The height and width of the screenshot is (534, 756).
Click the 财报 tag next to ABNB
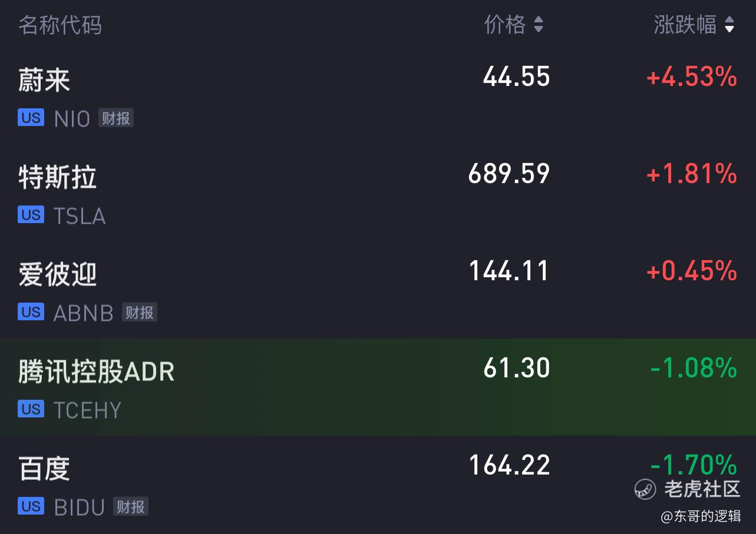140,312
